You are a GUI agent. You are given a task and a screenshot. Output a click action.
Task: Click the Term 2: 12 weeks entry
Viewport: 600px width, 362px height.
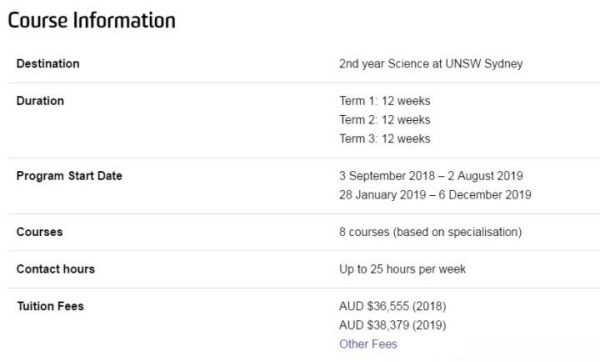click(x=385, y=119)
